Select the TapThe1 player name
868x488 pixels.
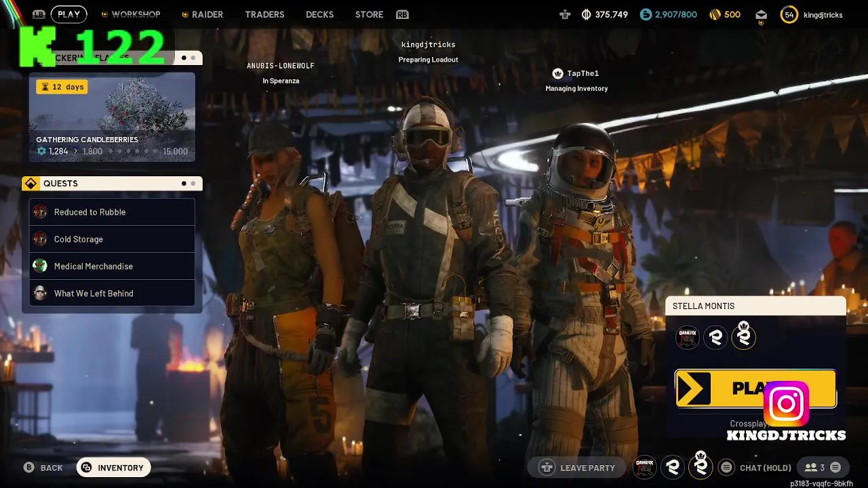click(x=583, y=73)
